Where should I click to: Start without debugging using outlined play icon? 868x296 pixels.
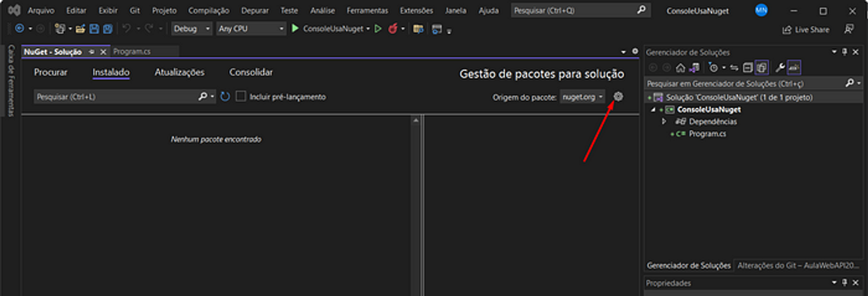tap(378, 29)
